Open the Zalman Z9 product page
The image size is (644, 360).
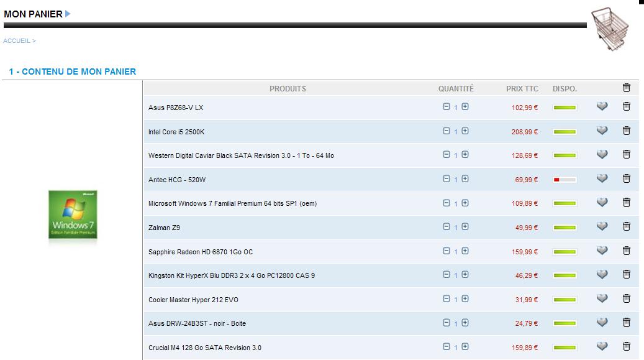[164, 228]
